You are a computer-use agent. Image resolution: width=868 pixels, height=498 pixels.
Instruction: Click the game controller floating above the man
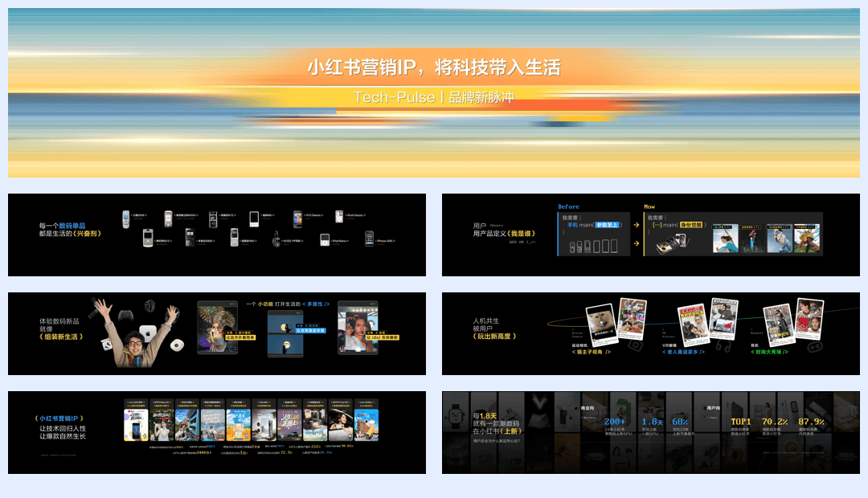click(x=126, y=315)
